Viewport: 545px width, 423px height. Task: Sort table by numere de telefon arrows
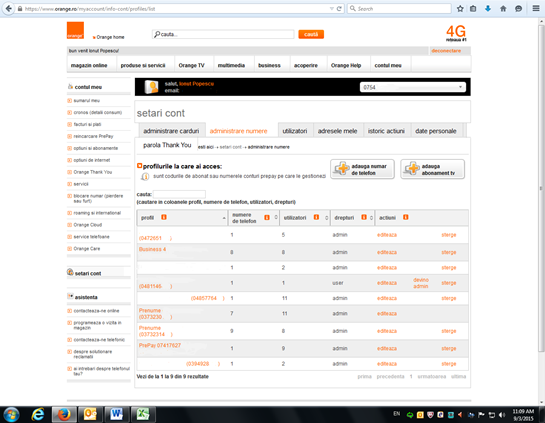(x=276, y=218)
